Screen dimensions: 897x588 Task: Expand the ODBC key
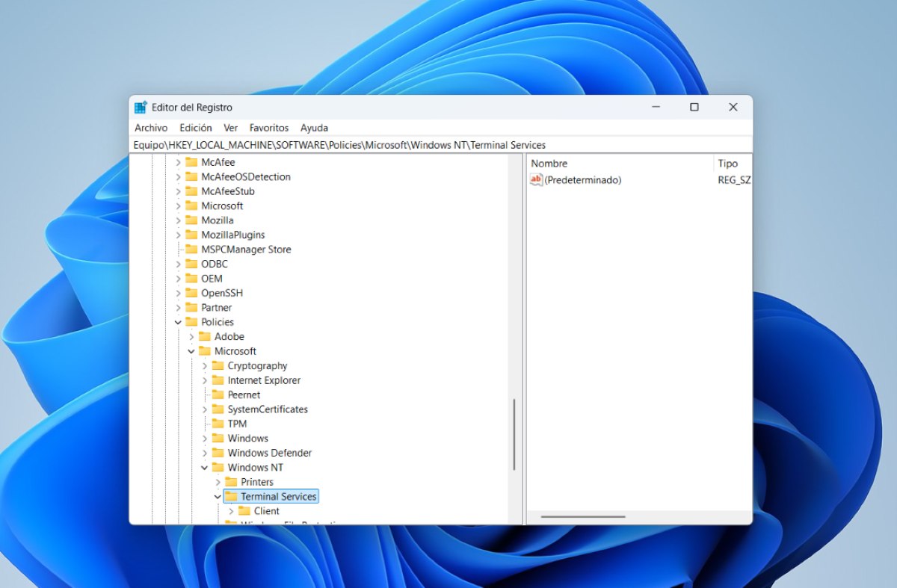coord(178,264)
